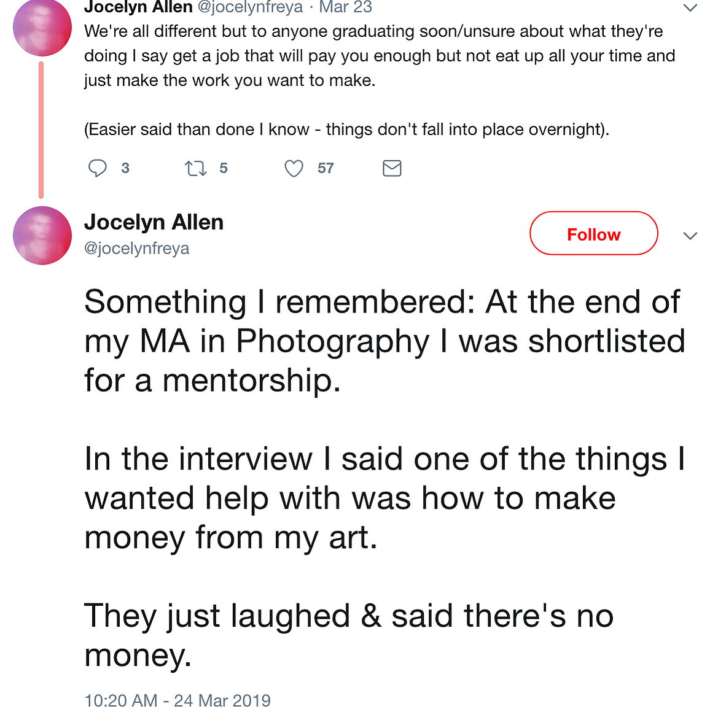The image size is (710, 728).
Task: Share via the envelope message icon
Action: (x=392, y=168)
